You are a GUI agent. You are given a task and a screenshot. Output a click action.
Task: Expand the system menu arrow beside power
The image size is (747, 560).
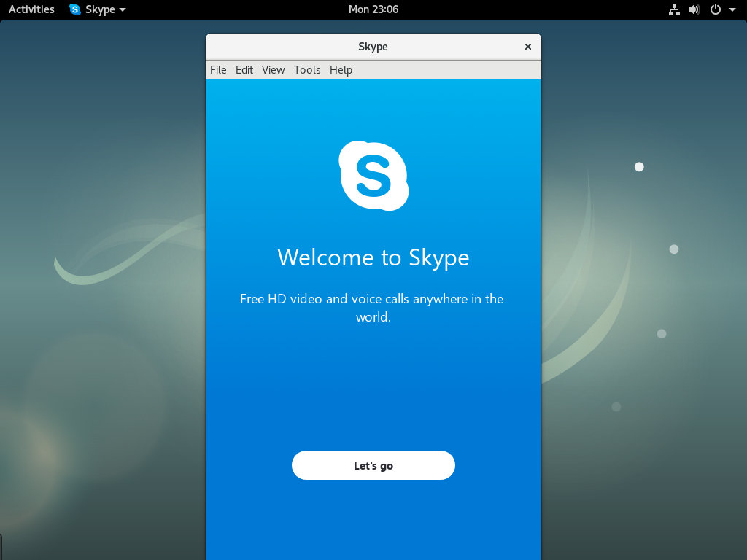732,9
